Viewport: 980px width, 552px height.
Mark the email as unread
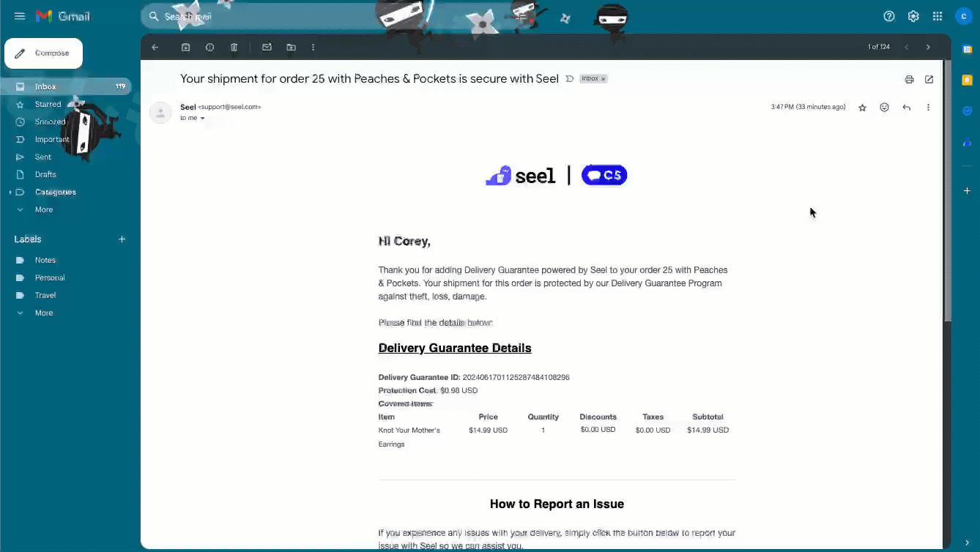pos(267,47)
